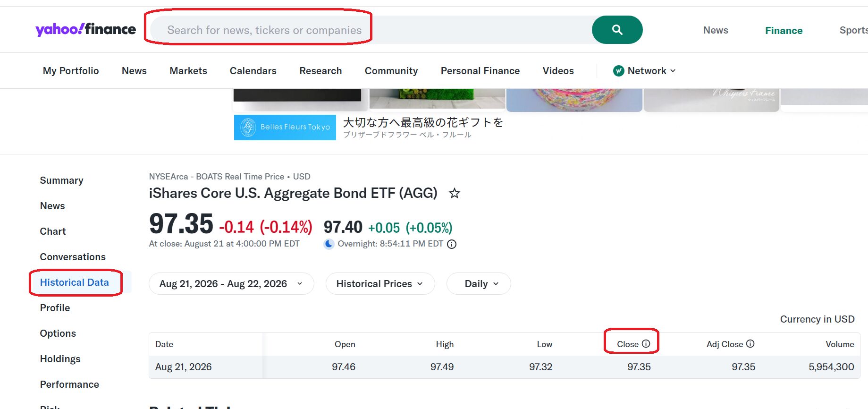Click the Japanese flower gift ad headline
This screenshot has width=868, height=409.
(x=423, y=123)
